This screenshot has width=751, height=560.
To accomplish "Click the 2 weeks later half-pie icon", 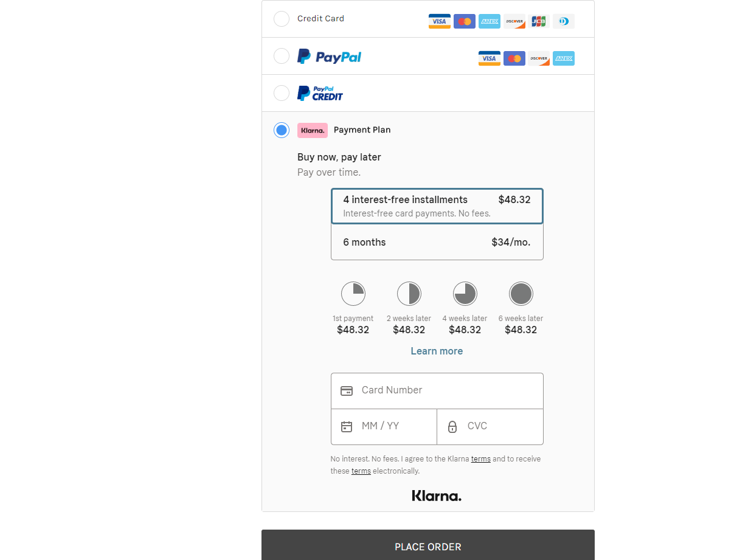I will pos(409,294).
